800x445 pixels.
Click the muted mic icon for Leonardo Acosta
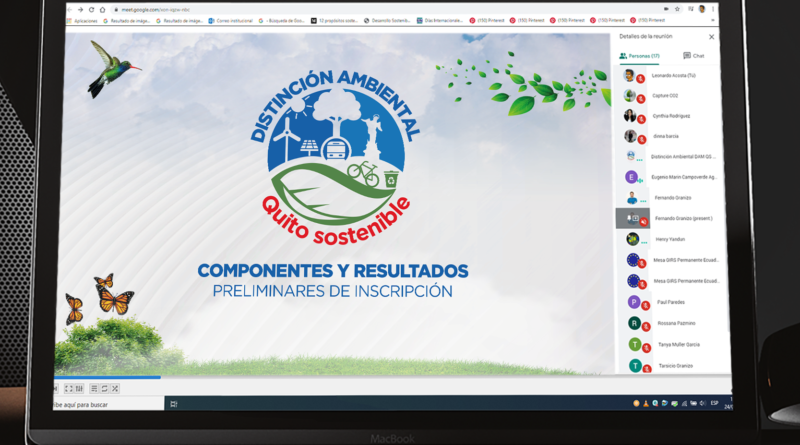click(x=640, y=79)
